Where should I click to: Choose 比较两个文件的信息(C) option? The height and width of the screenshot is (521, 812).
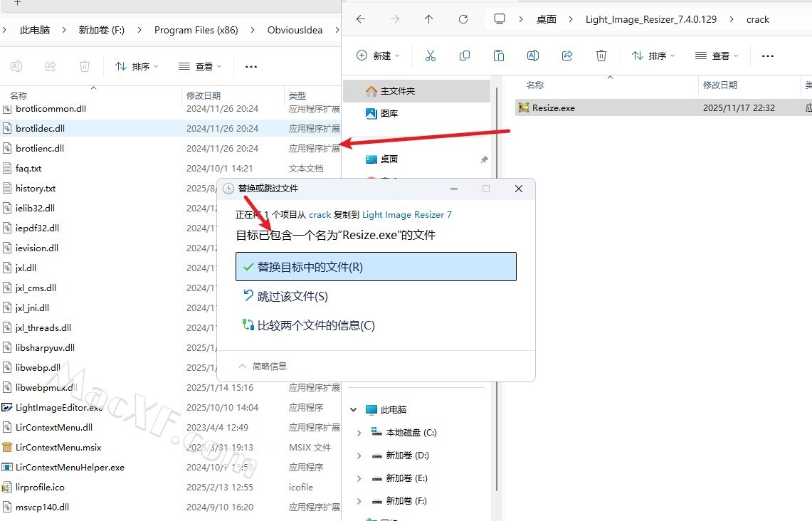[315, 325]
